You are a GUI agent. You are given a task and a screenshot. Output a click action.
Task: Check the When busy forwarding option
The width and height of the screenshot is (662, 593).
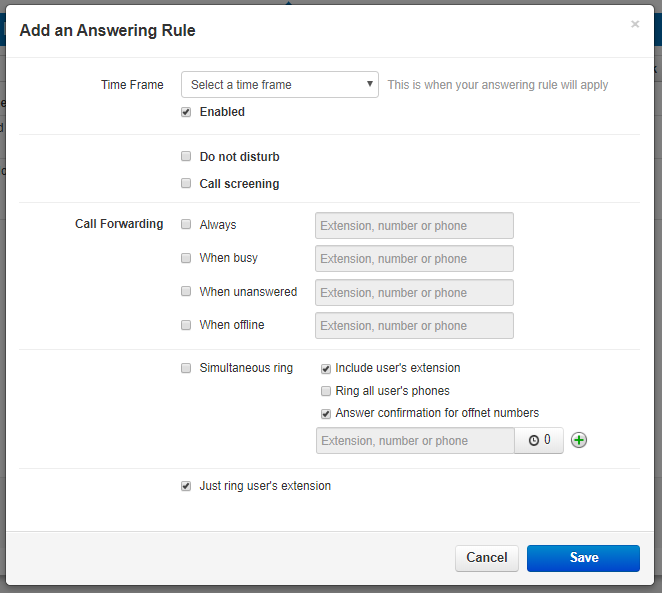[x=186, y=258]
